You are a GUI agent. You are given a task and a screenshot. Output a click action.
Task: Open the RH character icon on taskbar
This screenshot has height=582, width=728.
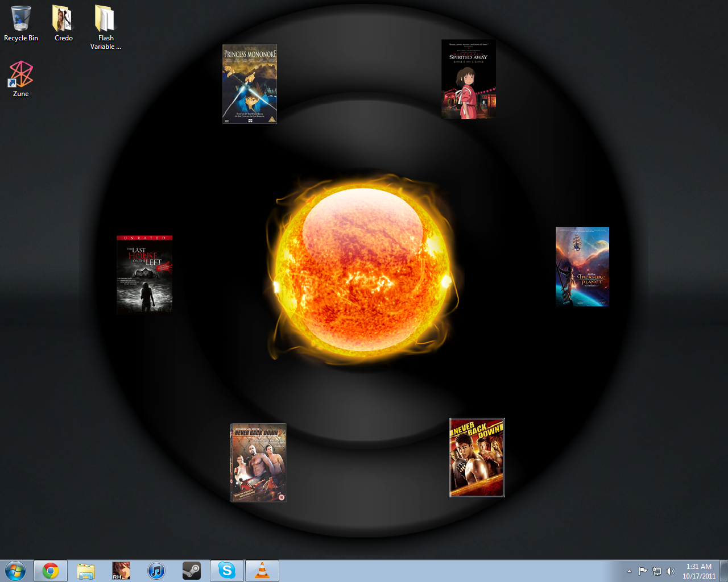[x=121, y=571]
